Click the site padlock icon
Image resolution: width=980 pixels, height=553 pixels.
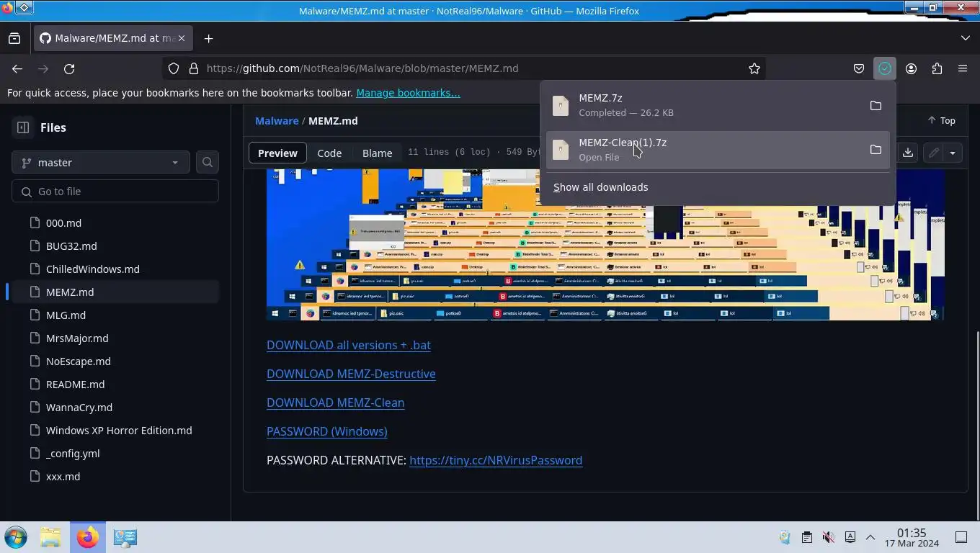pyautogui.click(x=193, y=68)
